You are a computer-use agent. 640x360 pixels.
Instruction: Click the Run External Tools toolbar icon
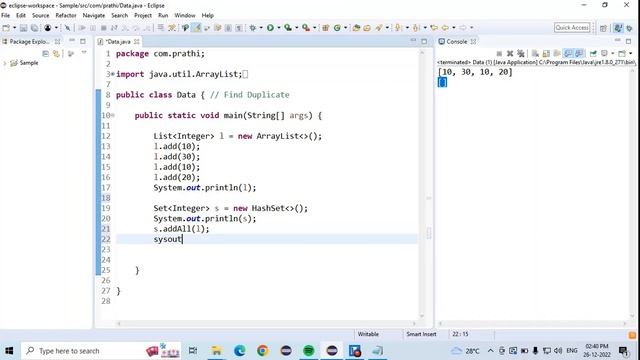(306, 28)
